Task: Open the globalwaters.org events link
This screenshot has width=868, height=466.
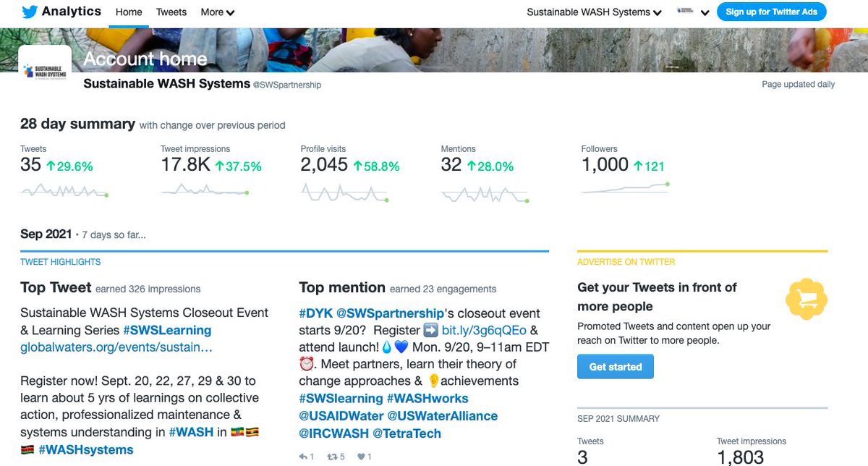Action: (116, 347)
